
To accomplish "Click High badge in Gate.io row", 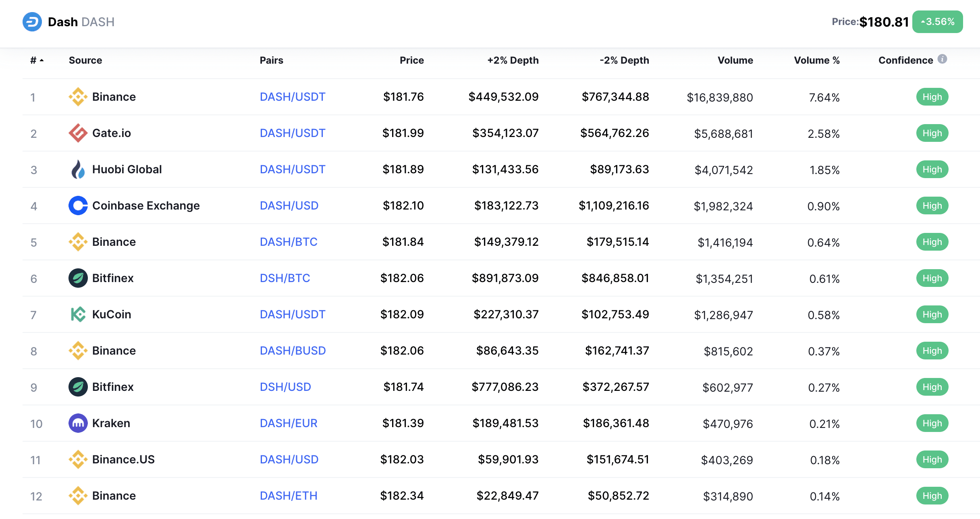I will click(x=932, y=133).
